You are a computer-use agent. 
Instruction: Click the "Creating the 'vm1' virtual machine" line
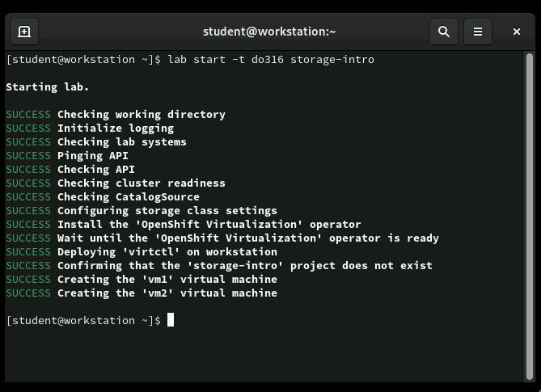[x=167, y=279]
